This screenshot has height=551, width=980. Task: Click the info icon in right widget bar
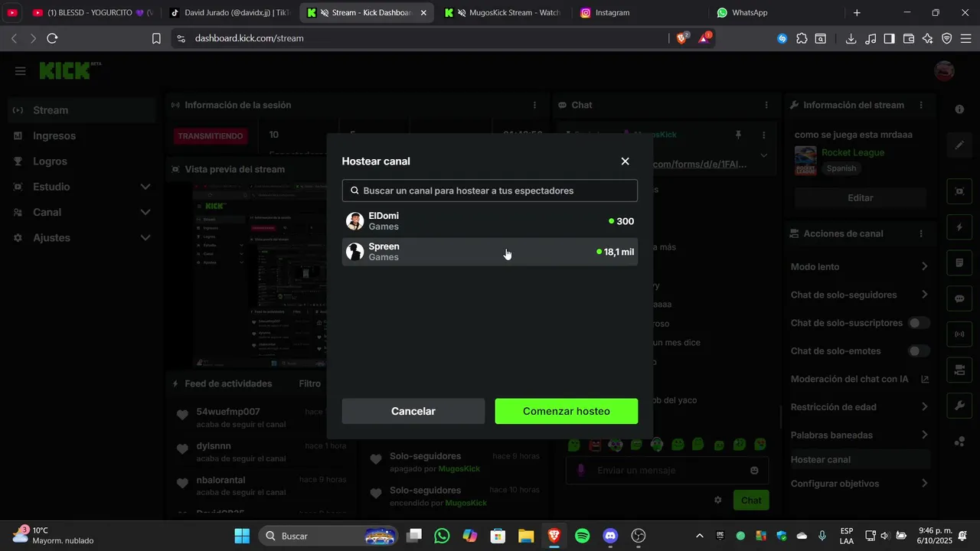[x=959, y=109]
